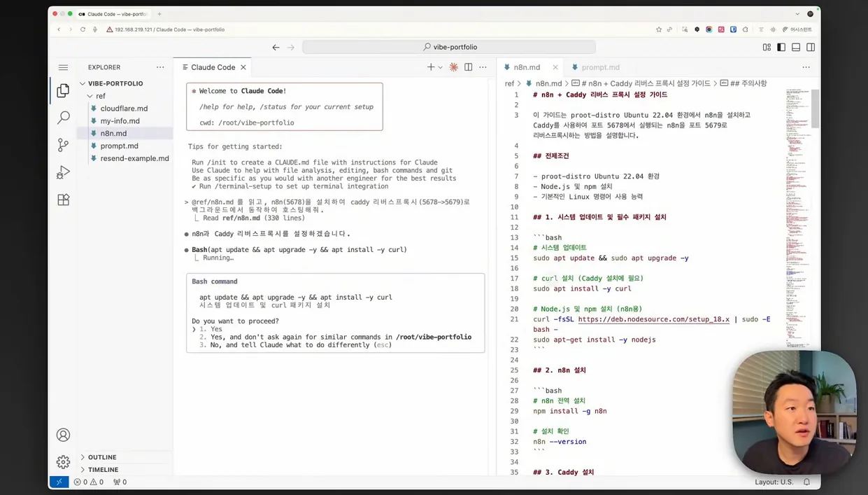
Task: Click the '## 주의사항' breadcrumb segment
Action: [x=748, y=83]
